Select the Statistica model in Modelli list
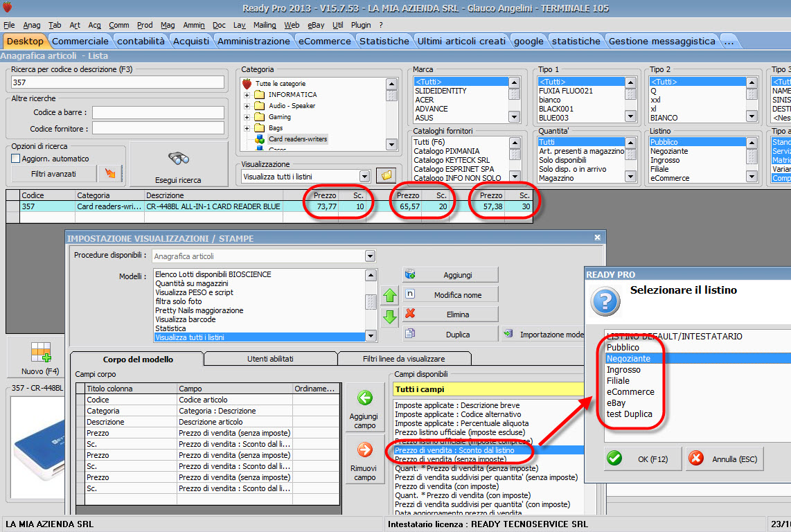791x532 pixels. [x=170, y=328]
